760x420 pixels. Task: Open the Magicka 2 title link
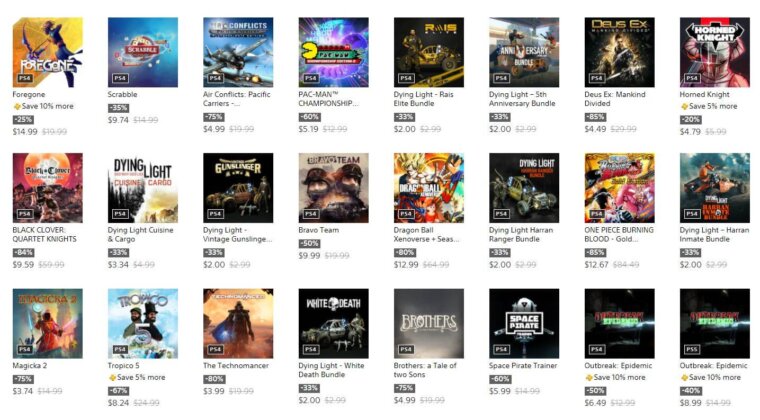pos(30,366)
